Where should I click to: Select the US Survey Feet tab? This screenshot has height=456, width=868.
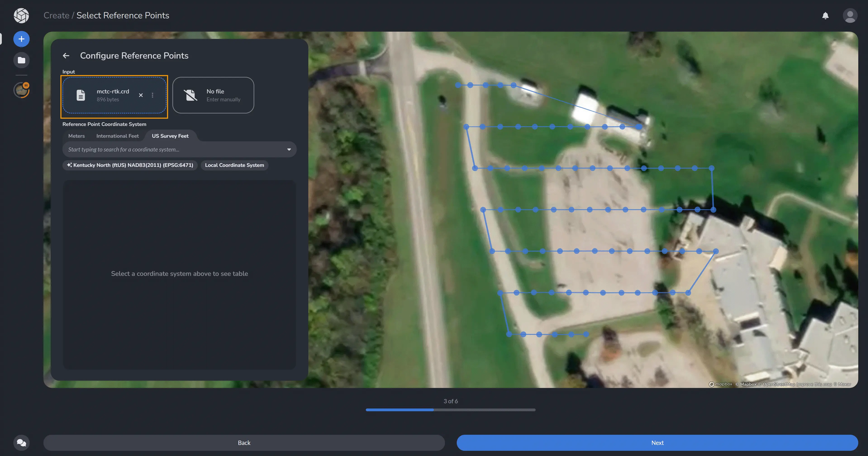tap(170, 136)
